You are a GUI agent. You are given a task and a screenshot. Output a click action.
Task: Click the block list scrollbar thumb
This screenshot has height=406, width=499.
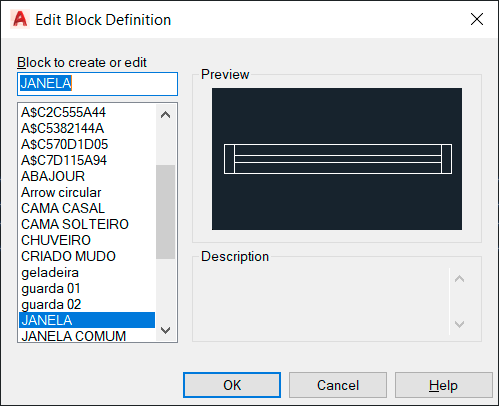(x=165, y=212)
